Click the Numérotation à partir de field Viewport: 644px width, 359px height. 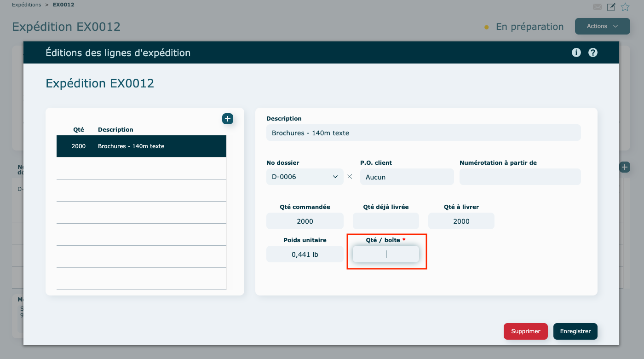(520, 177)
